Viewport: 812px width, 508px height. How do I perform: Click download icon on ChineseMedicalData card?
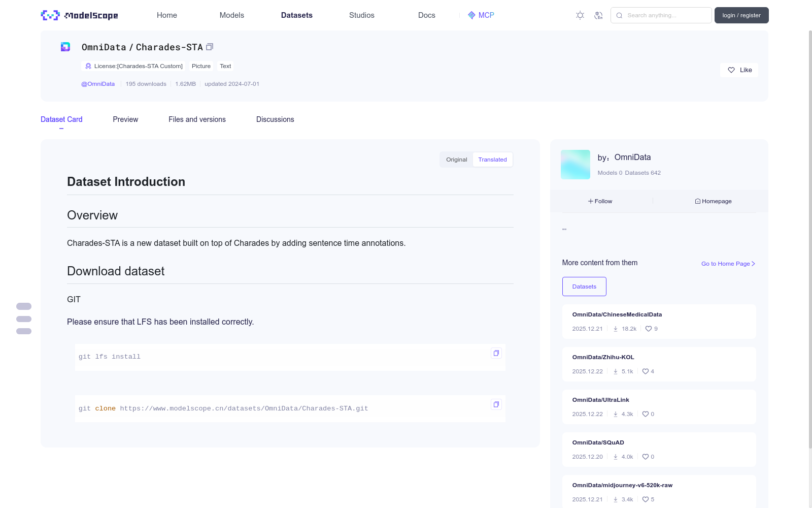[x=616, y=329]
